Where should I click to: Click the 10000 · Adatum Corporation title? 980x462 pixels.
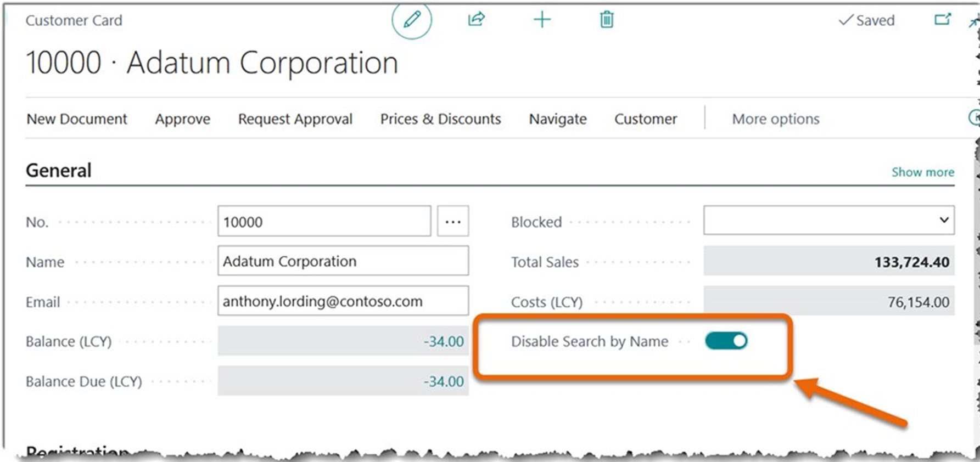[212, 63]
